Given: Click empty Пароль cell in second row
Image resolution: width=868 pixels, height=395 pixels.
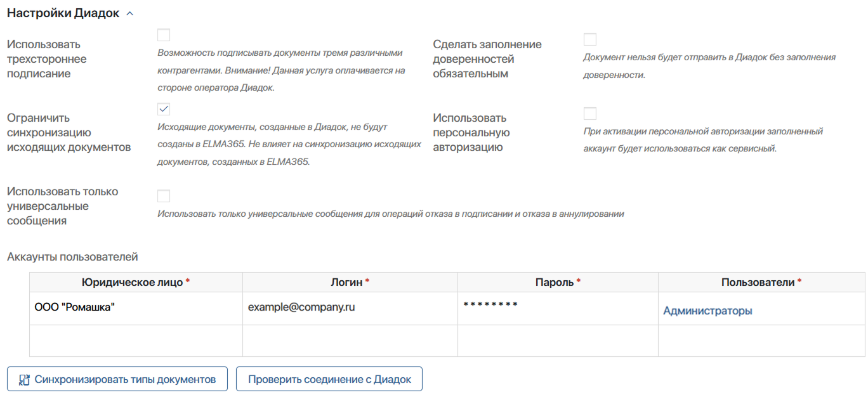Looking at the screenshot, I should tap(558, 341).
